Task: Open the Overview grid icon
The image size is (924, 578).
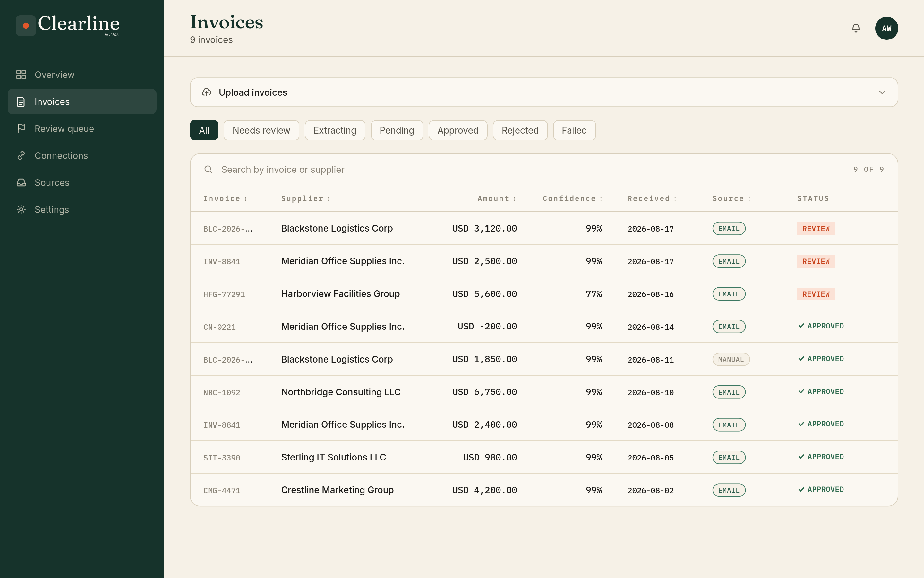Action: pyautogui.click(x=21, y=74)
